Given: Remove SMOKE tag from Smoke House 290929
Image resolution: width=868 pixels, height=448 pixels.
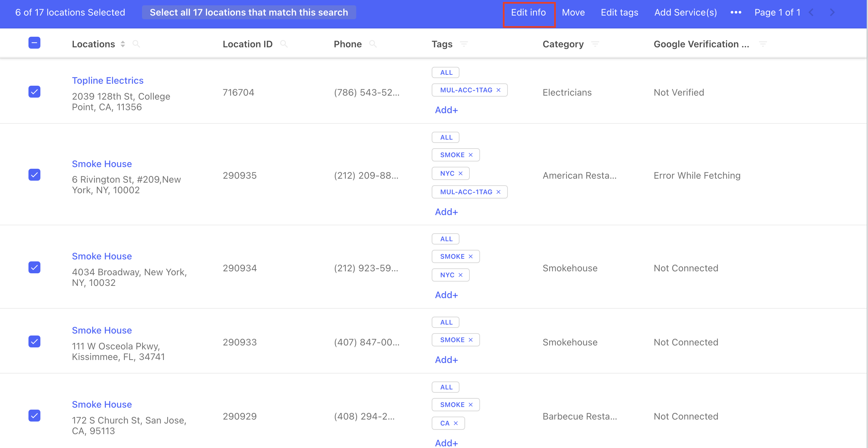Looking at the screenshot, I should tap(471, 405).
